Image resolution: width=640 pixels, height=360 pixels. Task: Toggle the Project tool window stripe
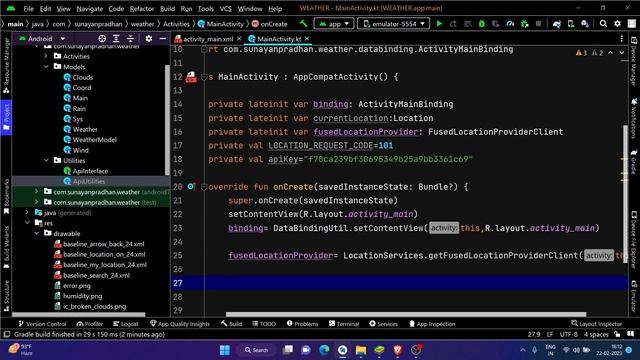pyautogui.click(x=6, y=117)
